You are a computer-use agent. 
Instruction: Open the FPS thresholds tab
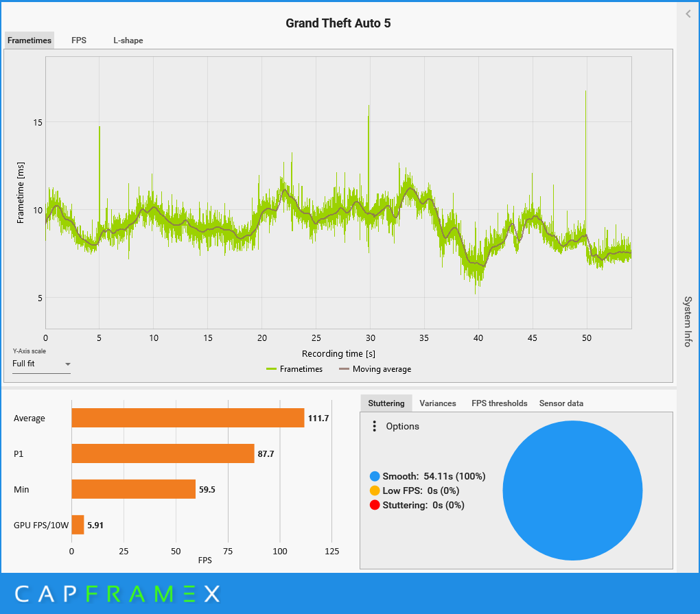(499, 403)
